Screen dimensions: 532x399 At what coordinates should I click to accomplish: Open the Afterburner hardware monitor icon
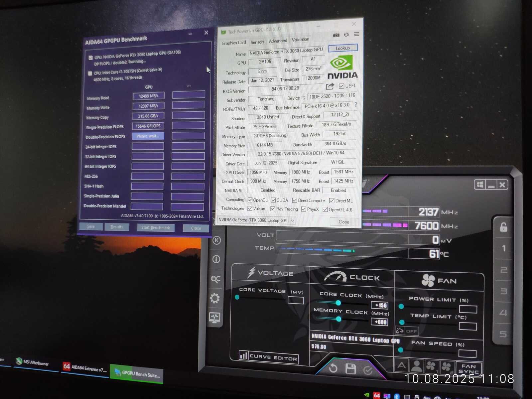214,318
